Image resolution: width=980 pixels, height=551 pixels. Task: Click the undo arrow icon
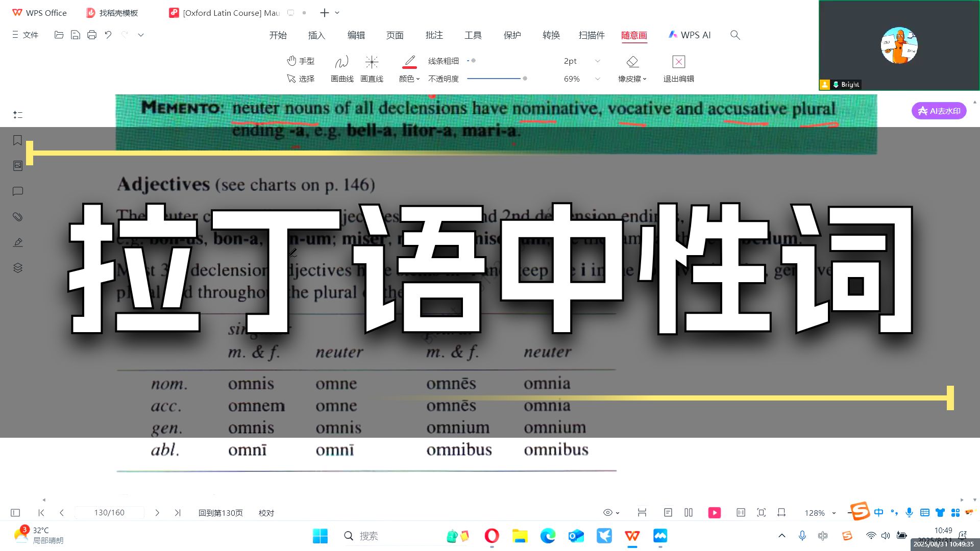[x=108, y=35]
